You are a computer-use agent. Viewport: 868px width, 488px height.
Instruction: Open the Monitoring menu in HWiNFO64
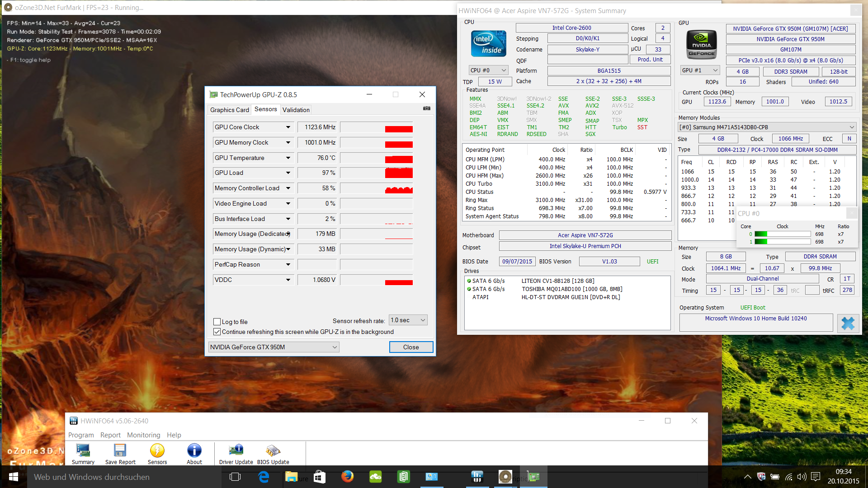point(143,435)
